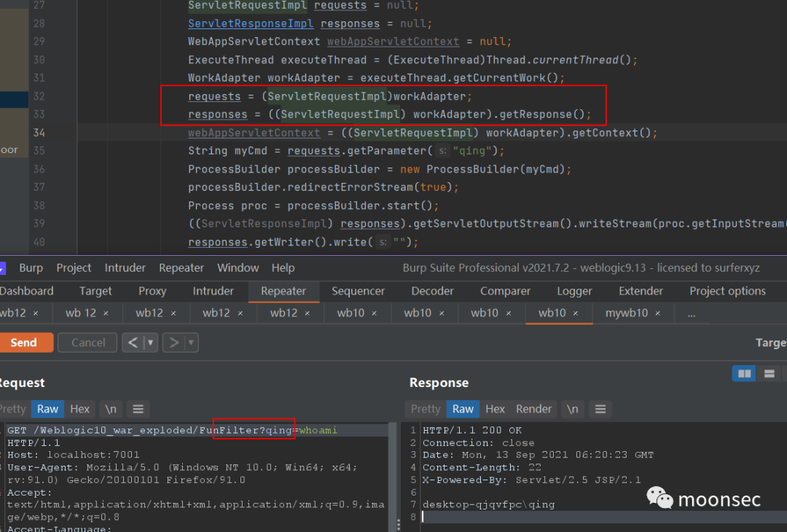Select the Repeater tool tab
The width and height of the screenshot is (787, 532).
(283, 291)
